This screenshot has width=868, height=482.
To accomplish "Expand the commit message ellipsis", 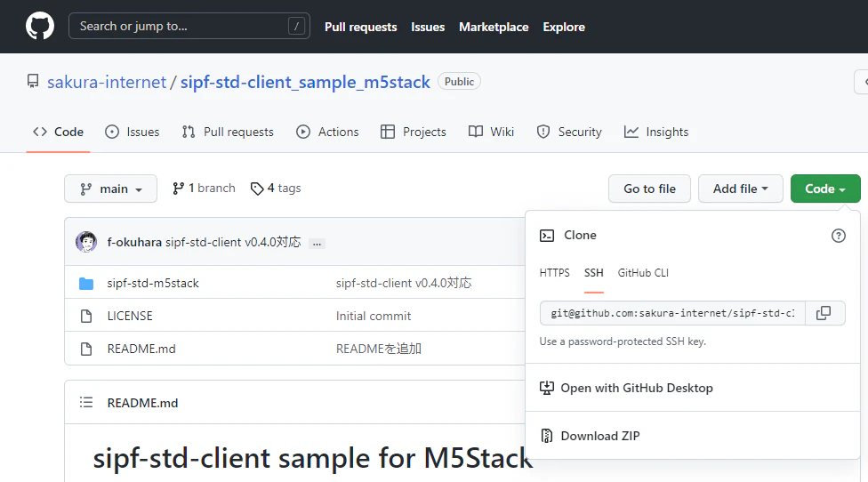I will pos(317,244).
